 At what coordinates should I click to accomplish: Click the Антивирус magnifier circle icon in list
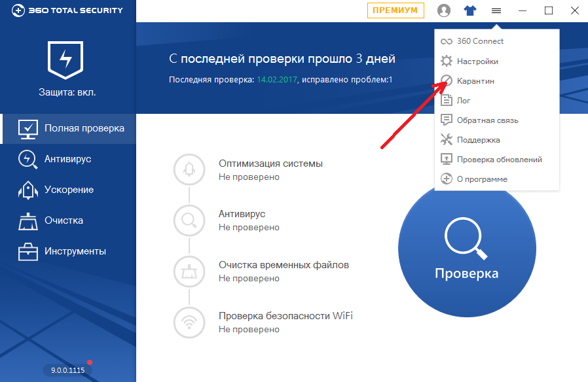(189, 220)
